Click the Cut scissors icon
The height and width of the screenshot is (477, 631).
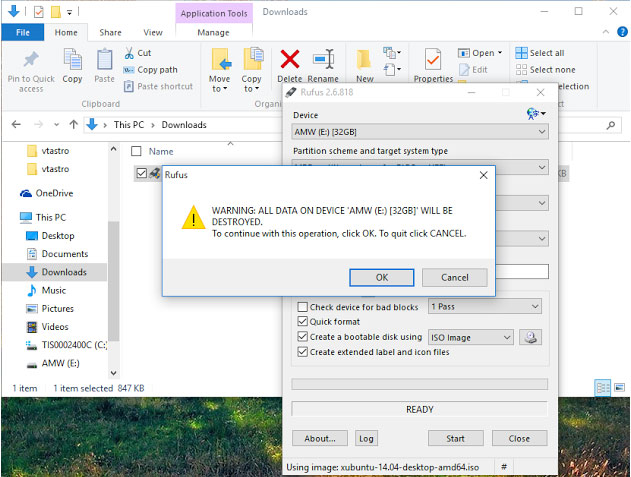tap(129, 53)
